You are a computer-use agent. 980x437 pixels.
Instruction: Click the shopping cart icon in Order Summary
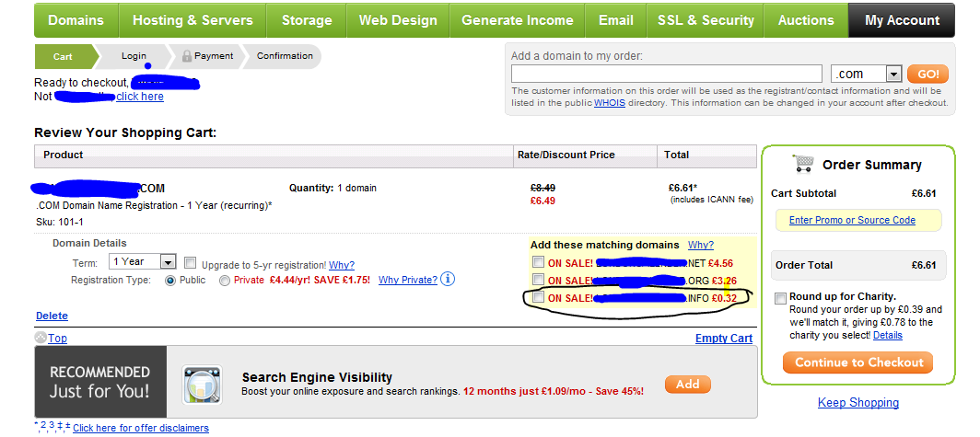802,164
